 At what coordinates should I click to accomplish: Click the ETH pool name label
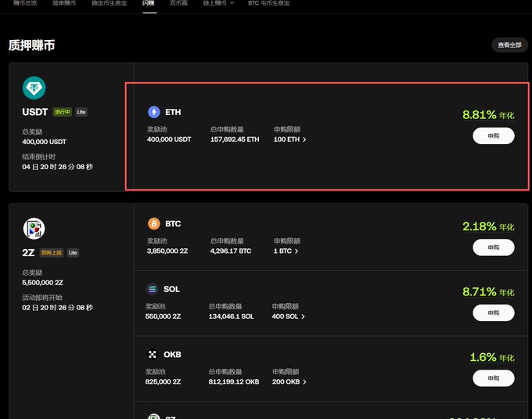pyautogui.click(x=173, y=112)
